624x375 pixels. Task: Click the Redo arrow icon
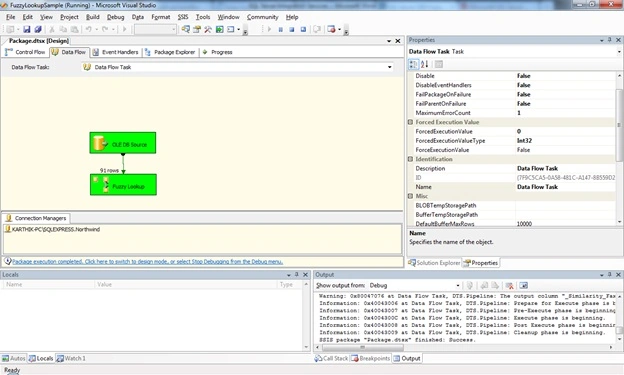tap(105, 29)
